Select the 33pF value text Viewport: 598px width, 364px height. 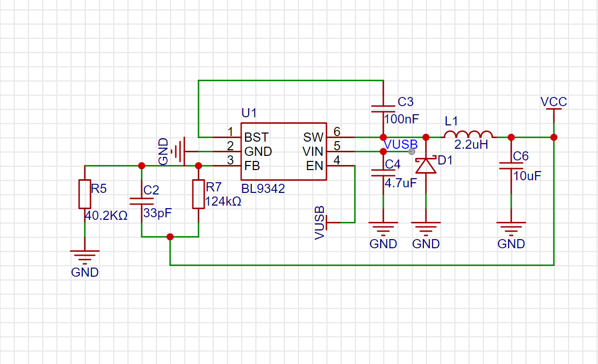point(157,213)
